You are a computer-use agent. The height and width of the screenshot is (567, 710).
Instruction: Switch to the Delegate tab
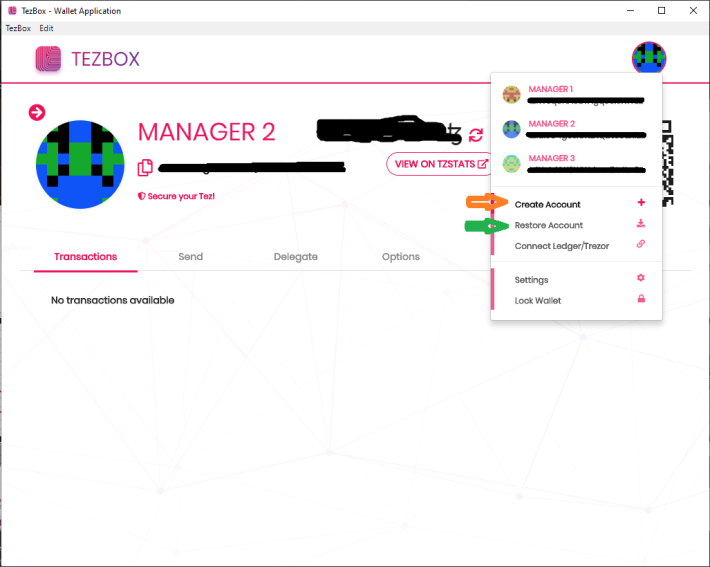pyautogui.click(x=296, y=257)
